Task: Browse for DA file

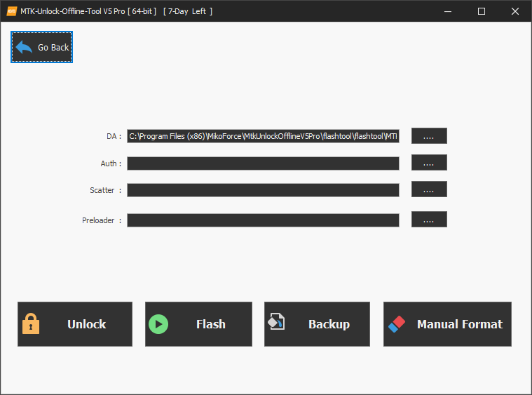Action: point(429,136)
